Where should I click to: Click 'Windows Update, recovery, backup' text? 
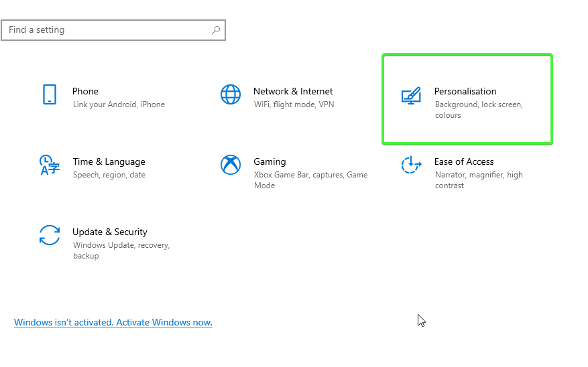[x=121, y=250]
